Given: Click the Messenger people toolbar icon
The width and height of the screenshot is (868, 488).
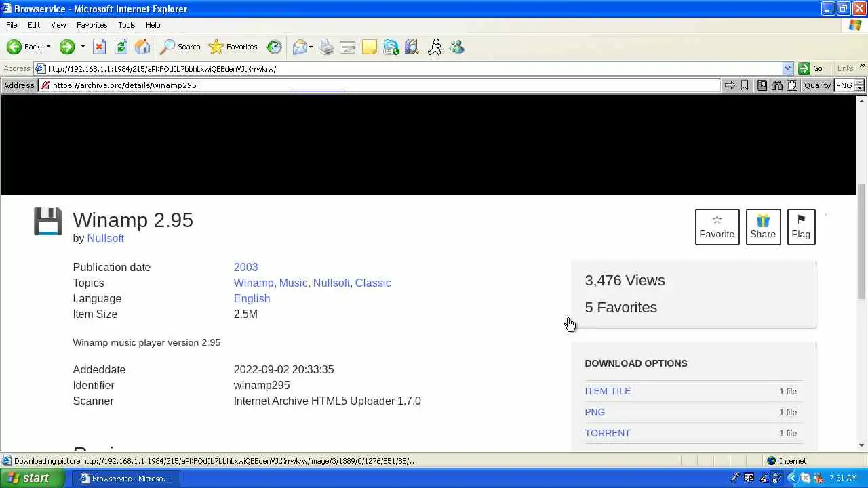Looking at the screenshot, I should 456,47.
